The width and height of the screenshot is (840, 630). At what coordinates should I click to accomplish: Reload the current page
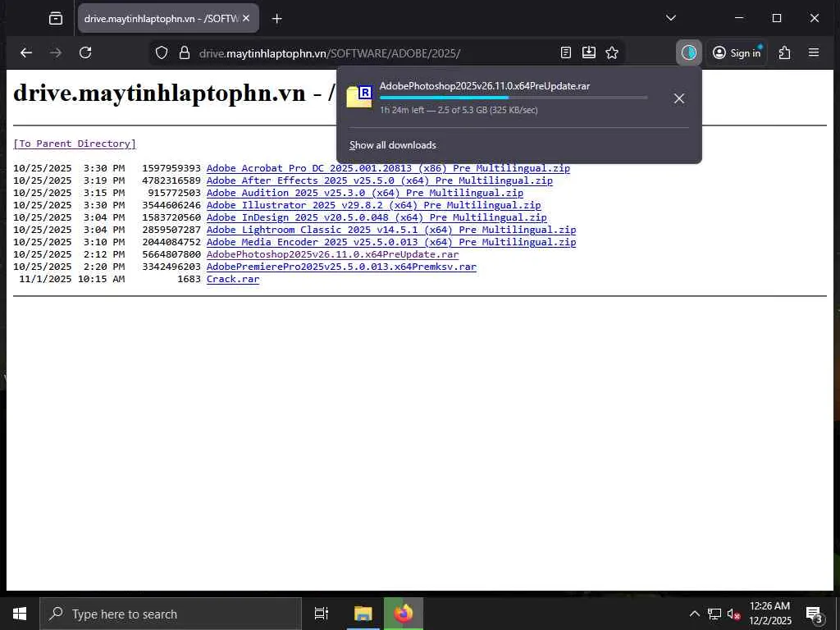(85, 52)
